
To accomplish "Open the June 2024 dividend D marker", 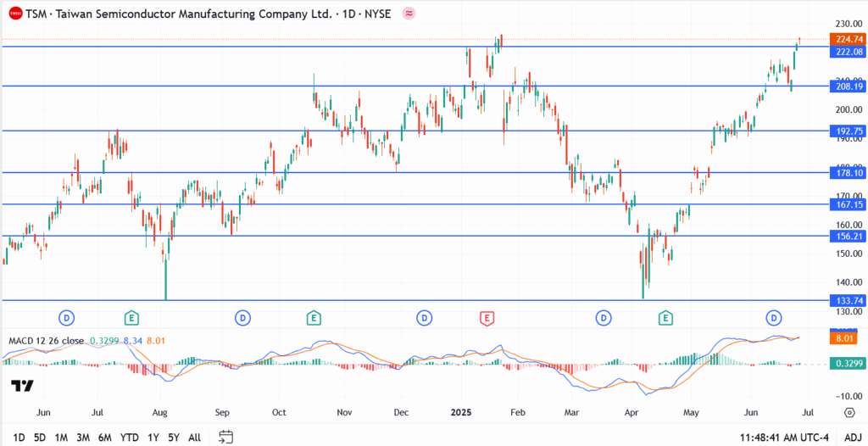I will point(66,318).
